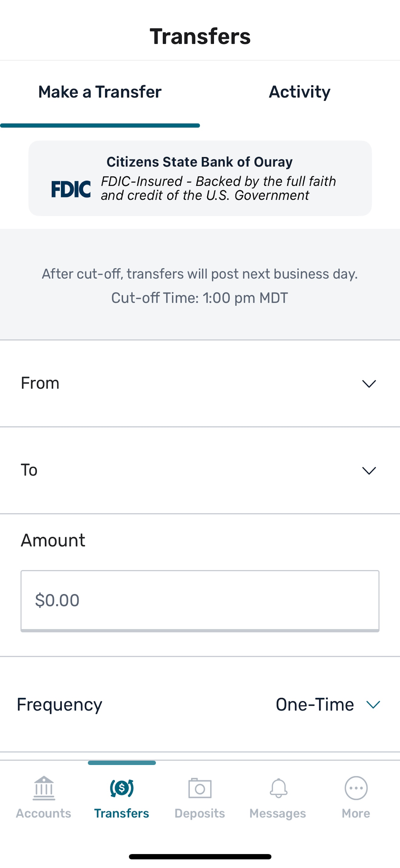Tap the From row chevron arrow
This screenshot has width=400, height=868.
coord(369,383)
